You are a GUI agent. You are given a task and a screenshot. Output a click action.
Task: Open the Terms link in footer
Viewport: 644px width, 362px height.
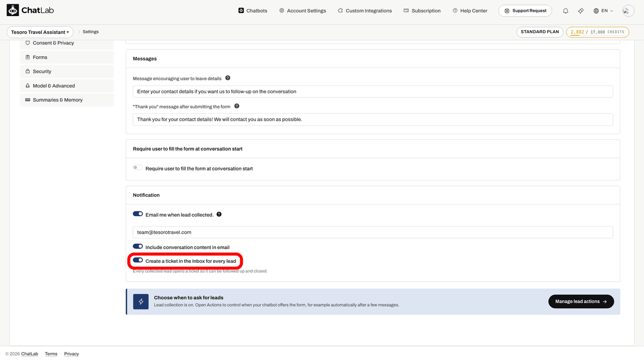51,354
